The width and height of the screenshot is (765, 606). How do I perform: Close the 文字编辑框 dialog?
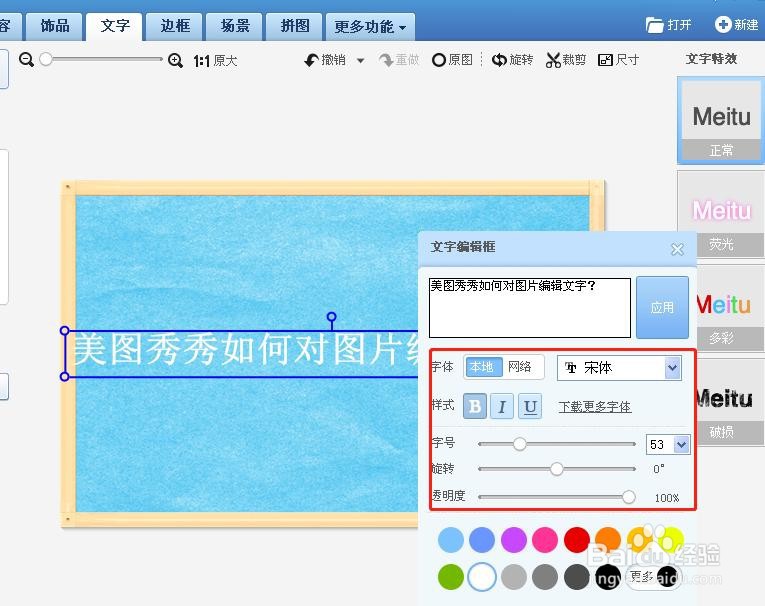(x=677, y=249)
